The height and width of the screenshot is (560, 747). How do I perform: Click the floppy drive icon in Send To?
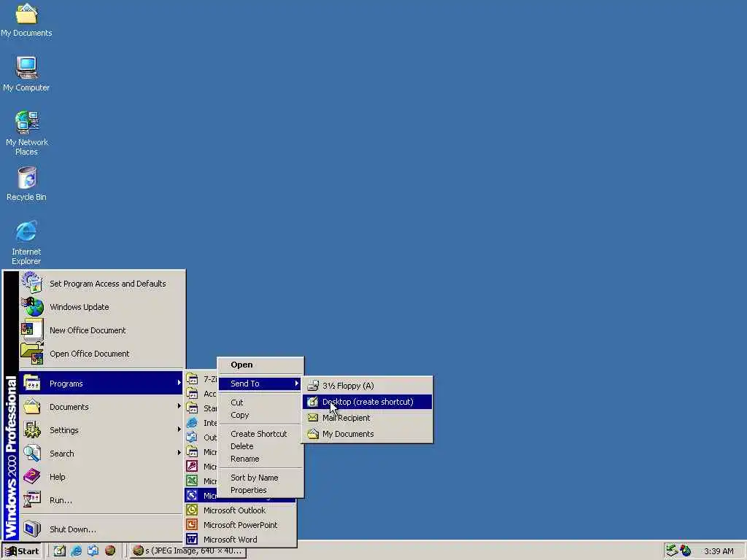(x=312, y=386)
